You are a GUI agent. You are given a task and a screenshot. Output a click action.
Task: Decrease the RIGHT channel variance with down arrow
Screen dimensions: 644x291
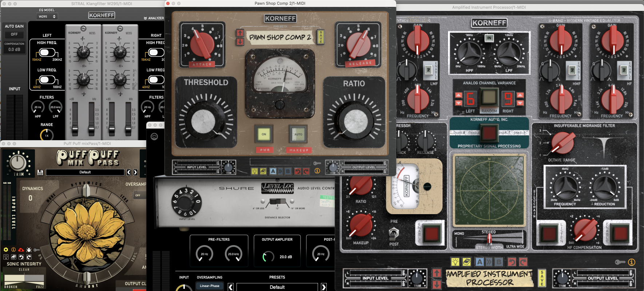520,103
